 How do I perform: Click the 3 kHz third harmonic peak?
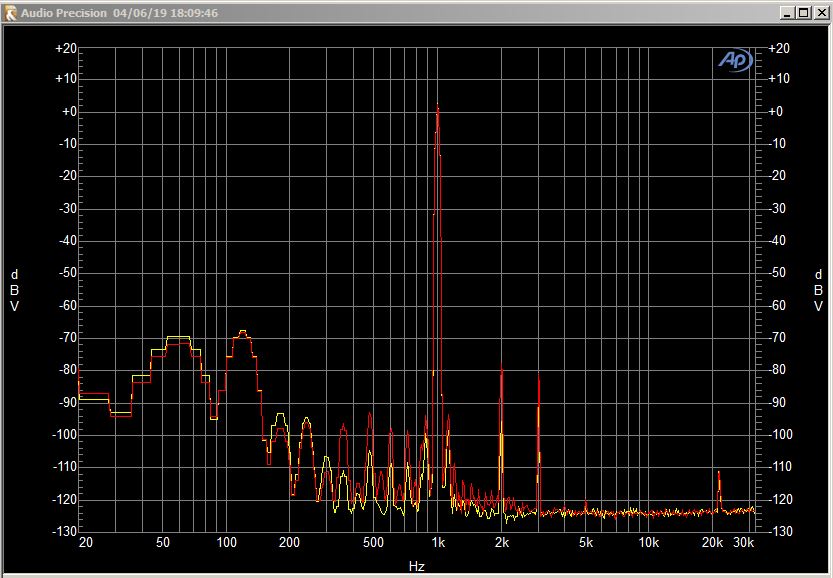(x=539, y=376)
